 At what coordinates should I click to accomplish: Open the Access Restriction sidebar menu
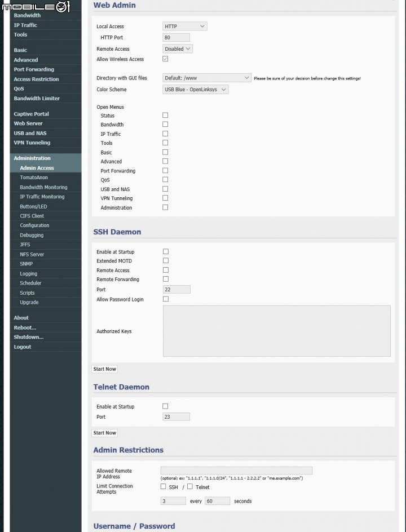(46, 79)
